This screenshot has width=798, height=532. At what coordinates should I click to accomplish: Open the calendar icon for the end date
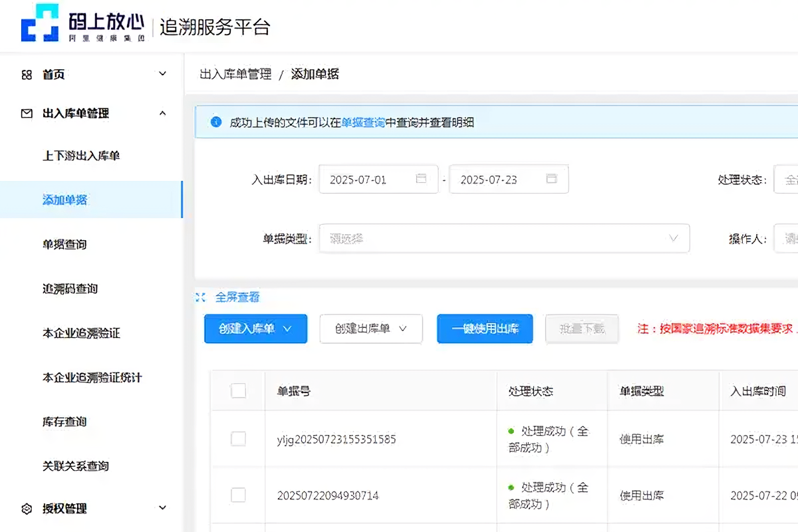point(551,178)
